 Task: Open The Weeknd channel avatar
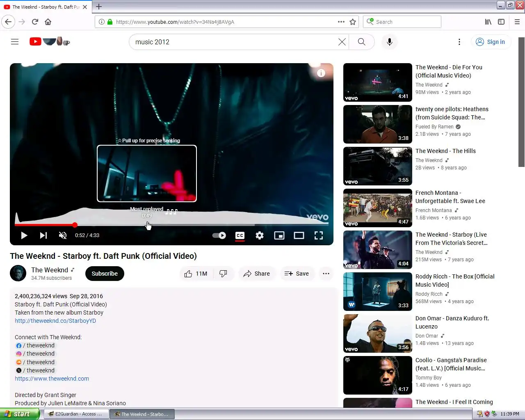(18, 273)
